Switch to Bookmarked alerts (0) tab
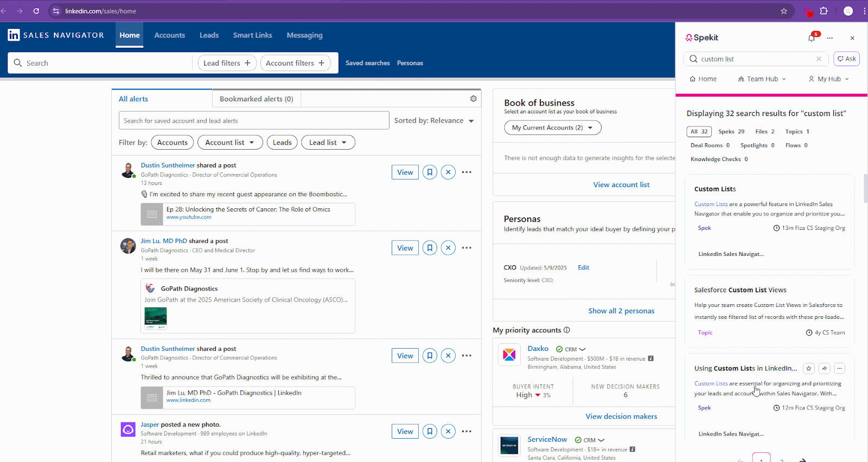The height and width of the screenshot is (462, 868). pyautogui.click(x=257, y=99)
